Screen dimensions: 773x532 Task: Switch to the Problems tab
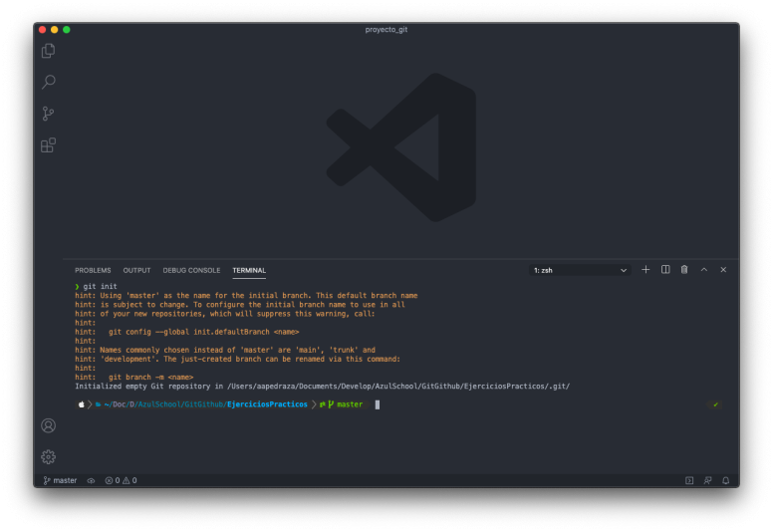point(93,270)
